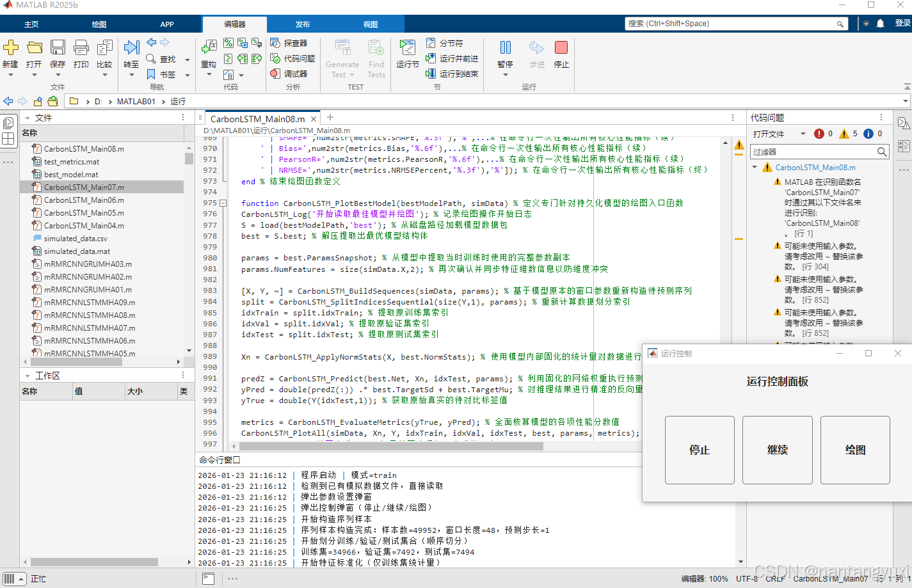Viewport: 912px width, 588px height.
Task: Click the browse for folder icon
Action: point(52,101)
